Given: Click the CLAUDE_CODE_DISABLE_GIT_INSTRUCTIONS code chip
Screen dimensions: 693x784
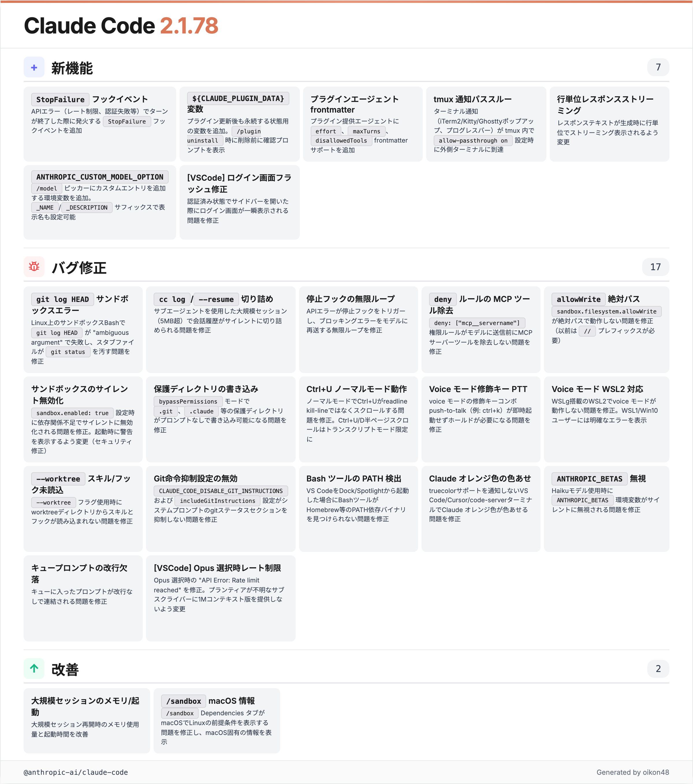Looking at the screenshot, I should 221,491.
